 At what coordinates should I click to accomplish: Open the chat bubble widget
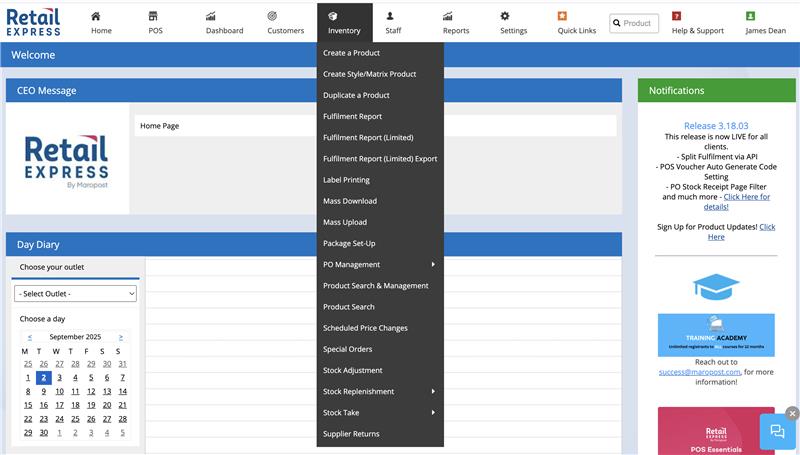[x=777, y=432]
